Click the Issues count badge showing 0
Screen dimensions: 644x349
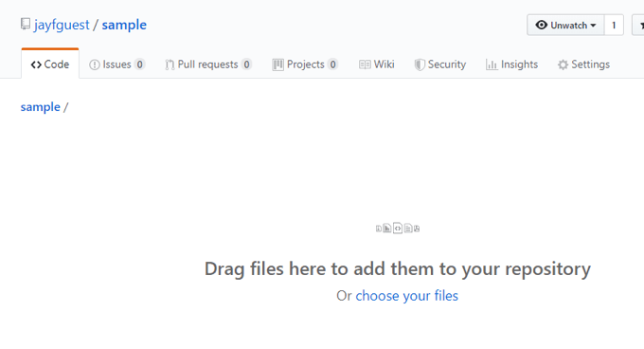[x=139, y=64]
